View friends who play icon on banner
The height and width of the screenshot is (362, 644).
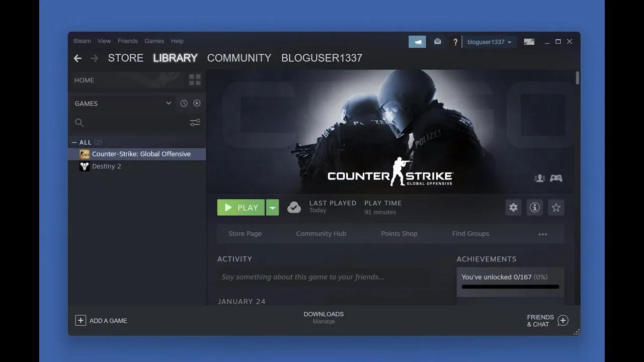540,178
